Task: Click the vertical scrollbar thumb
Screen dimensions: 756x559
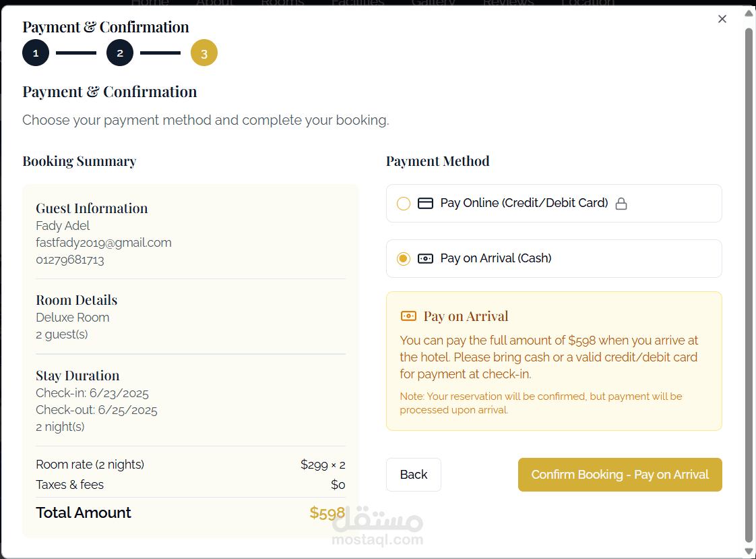Action: pyautogui.click(x=749, y=283)
